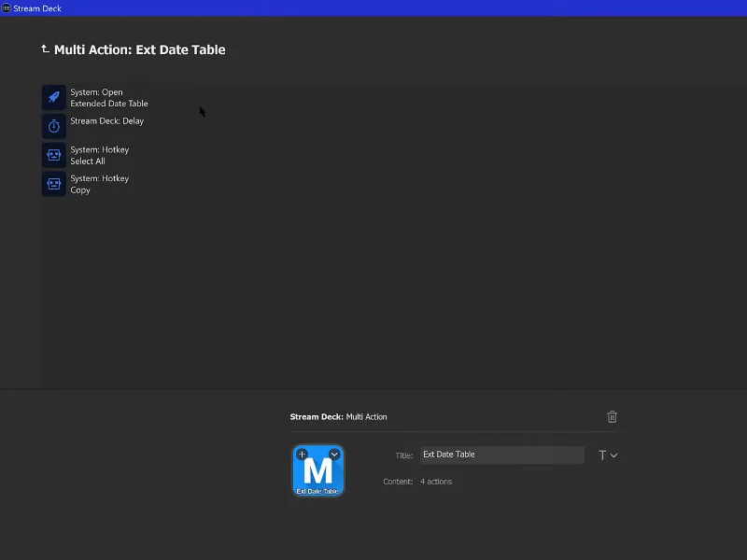Click 'Multi Action: Ext Date Table' heading
Screen dimensions: 747x560
coord(139,49)
